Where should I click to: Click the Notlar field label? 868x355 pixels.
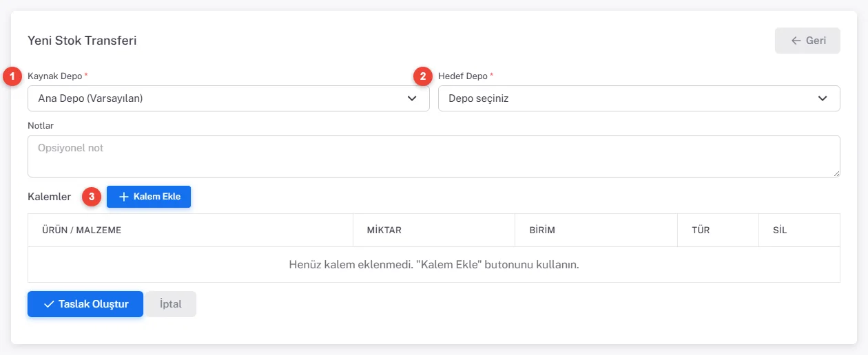tap(41, 126)
